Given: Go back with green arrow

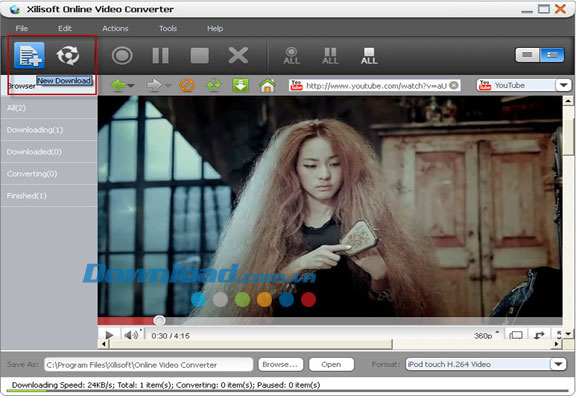Looking at the screenshot, I should (x=118, y=86).
